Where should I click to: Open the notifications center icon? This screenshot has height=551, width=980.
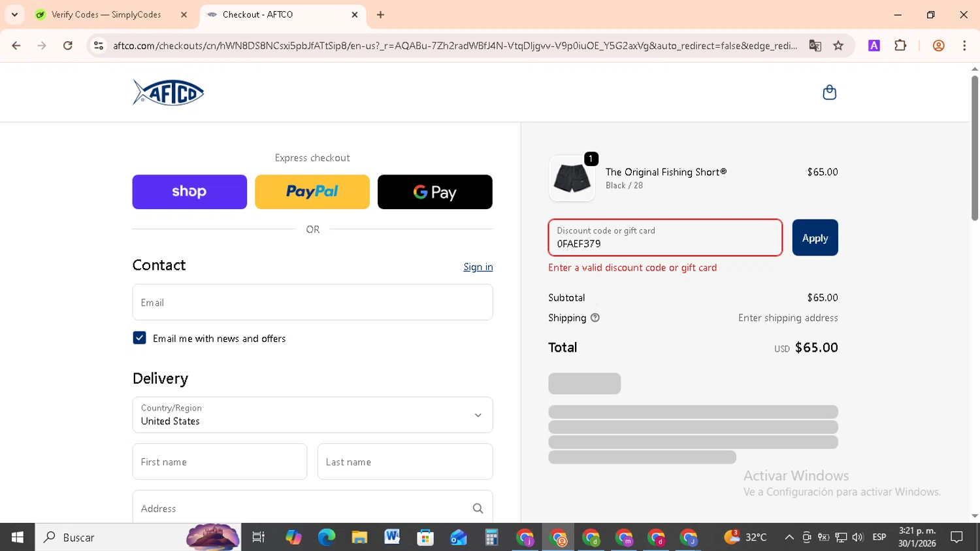(957, 537)
